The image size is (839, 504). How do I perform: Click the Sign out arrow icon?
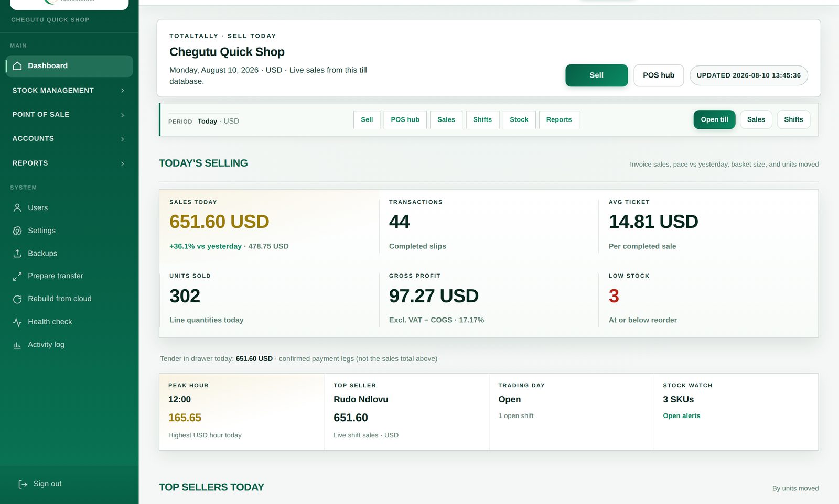tap(23, 484)
